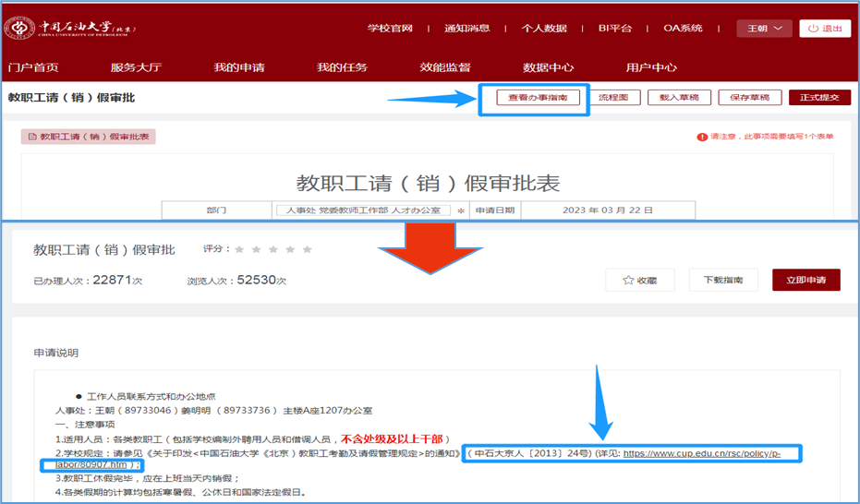Go to 我的申请 menu item
860x504 pixels.
pyautogui.click(x=239, y=67)
